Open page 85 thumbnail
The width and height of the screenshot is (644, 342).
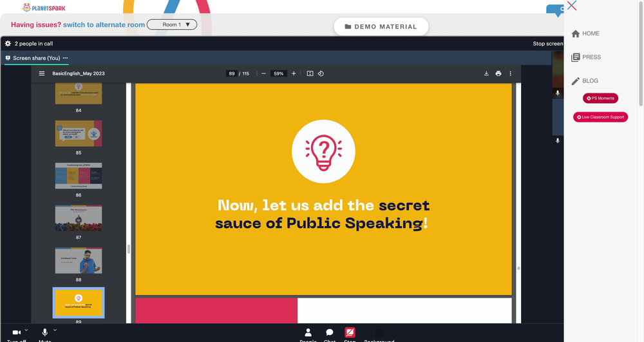79,133
